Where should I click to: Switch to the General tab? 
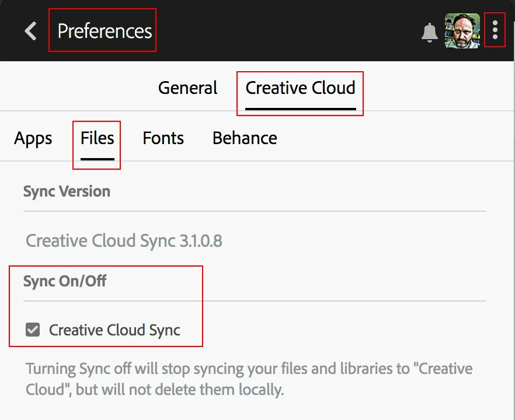coord(187,88)
